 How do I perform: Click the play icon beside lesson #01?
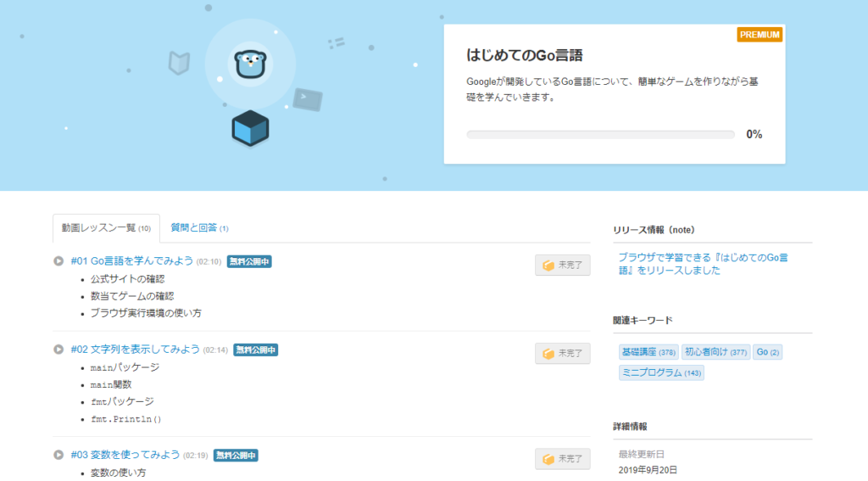click(58, 261)
